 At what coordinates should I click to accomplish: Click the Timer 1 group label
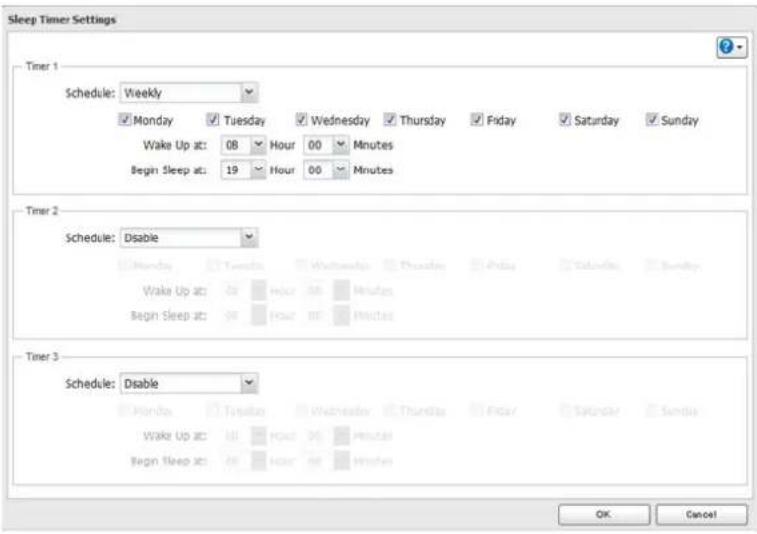point(42,66)
